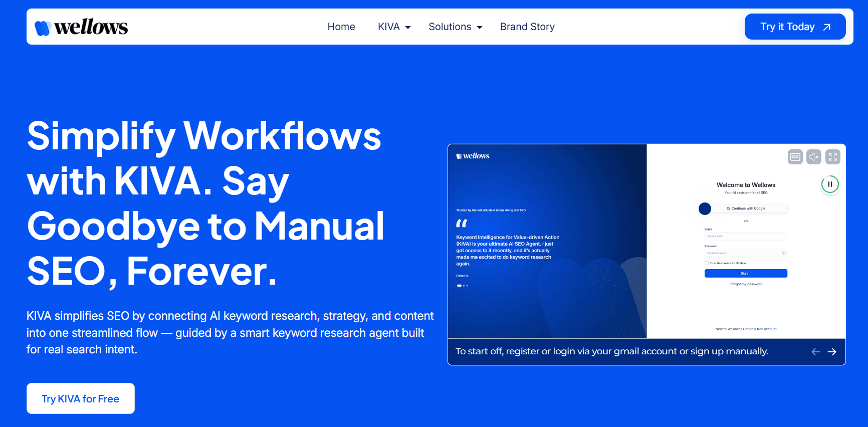
Task: Go back to the previous demo step
Action: point(815,352)
